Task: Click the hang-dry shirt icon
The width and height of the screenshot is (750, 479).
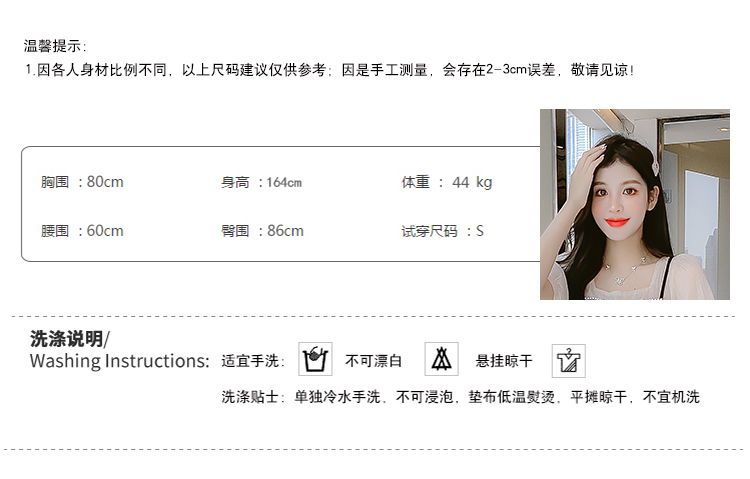Action: click(x=569, y=361)
